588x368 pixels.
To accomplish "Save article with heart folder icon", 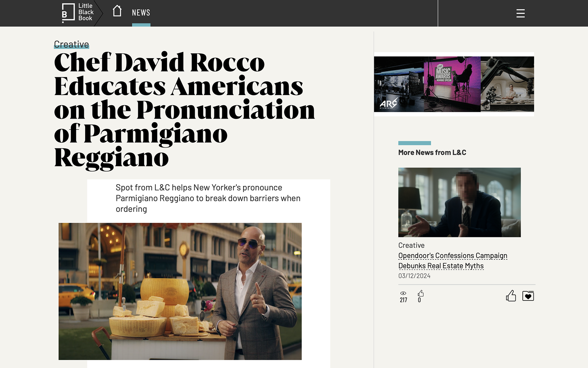I will [528, 296].
